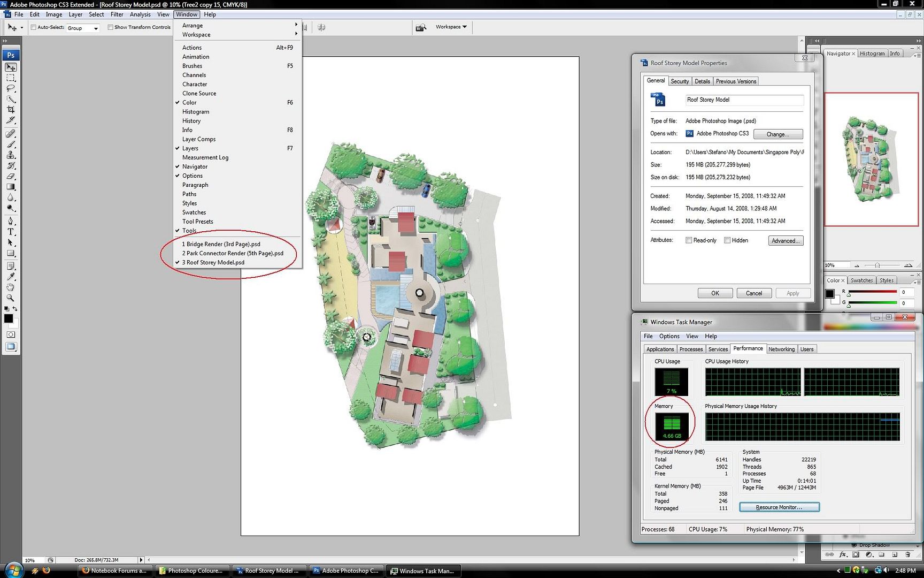Select the Slice tool
924x578 pixels.
(x=11, y=120)
